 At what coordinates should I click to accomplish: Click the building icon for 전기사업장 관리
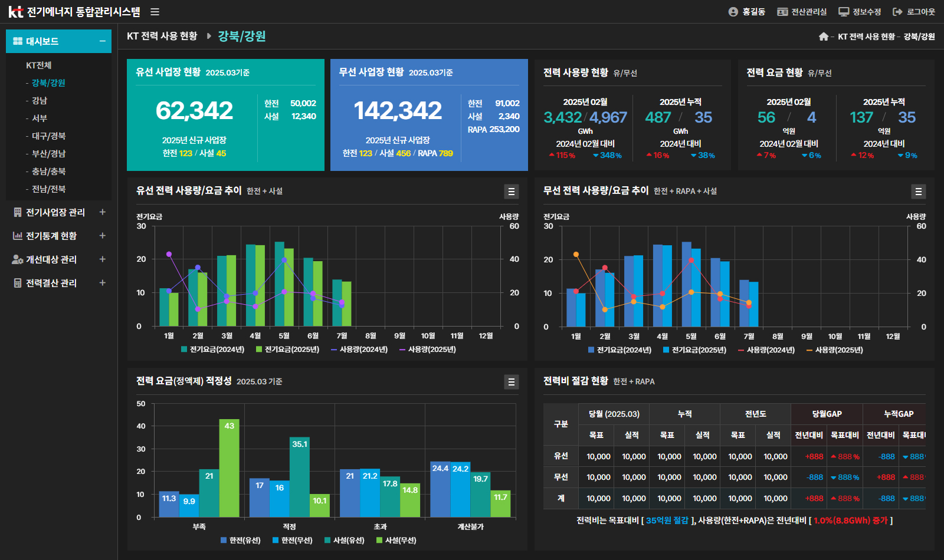[18, 212]
